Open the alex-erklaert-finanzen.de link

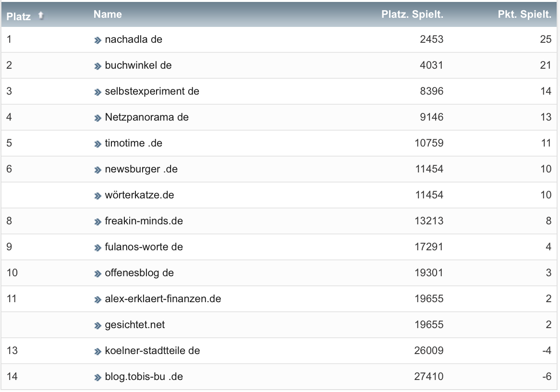tap(163, 299)
